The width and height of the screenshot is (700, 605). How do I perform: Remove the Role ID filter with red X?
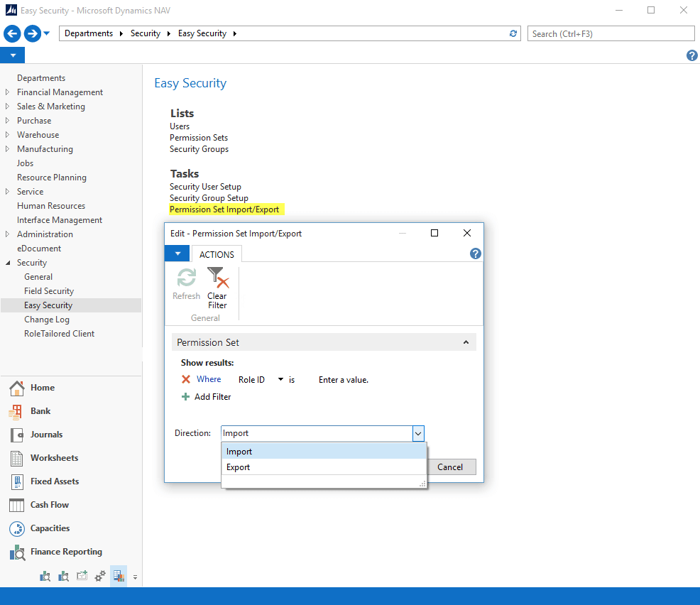[x=186, y=379]
